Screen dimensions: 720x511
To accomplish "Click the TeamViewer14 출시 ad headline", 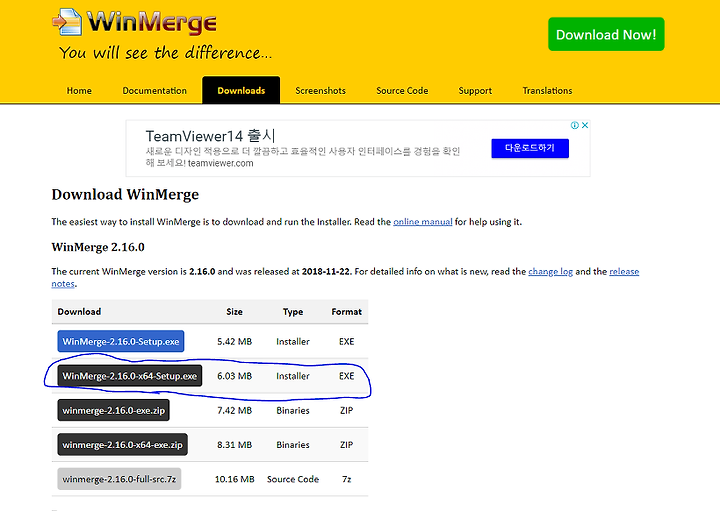I will tap(210, 136).
